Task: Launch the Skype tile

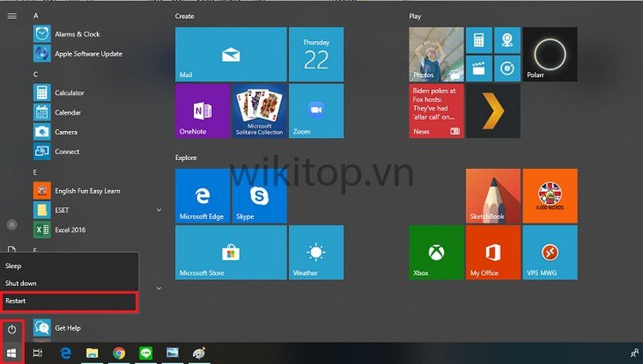Action: 257,195
